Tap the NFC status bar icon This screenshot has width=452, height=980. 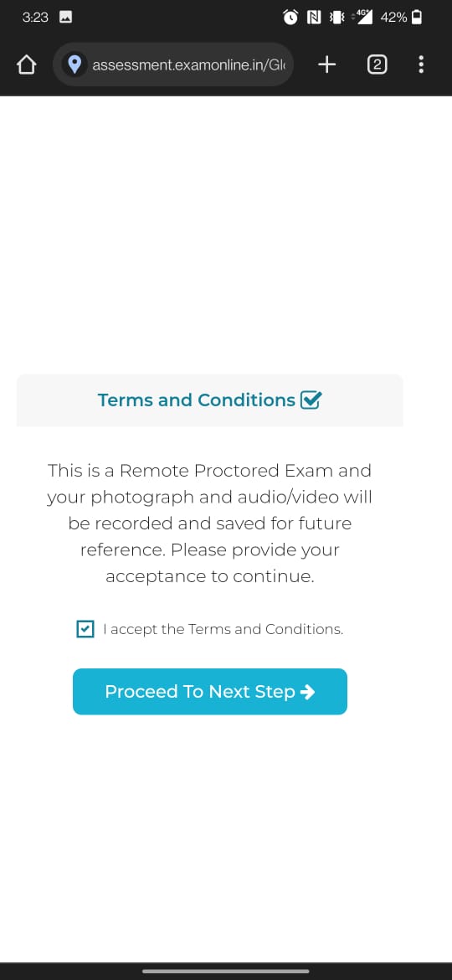[x=314, y=18]
